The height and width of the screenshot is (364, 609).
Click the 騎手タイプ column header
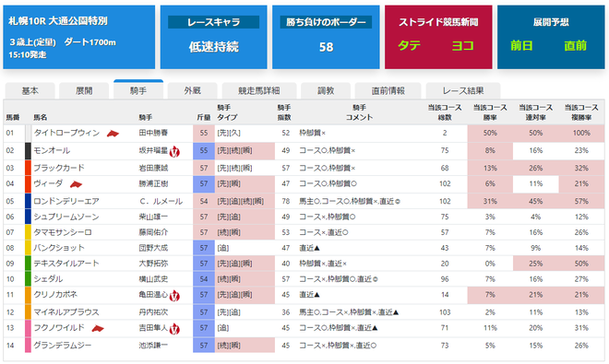[x=227, y=112]
